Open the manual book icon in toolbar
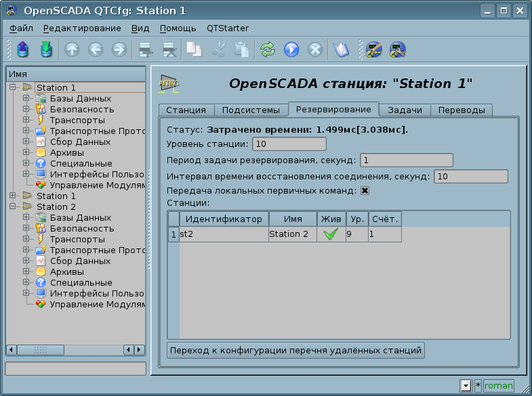The height and width of the screenshot is (396, 532). point(340,49)
